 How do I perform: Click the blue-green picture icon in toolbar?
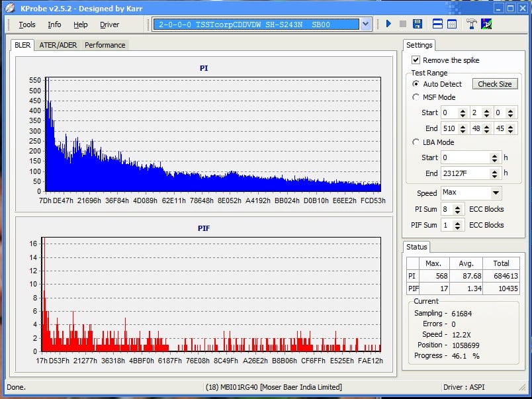486,24
